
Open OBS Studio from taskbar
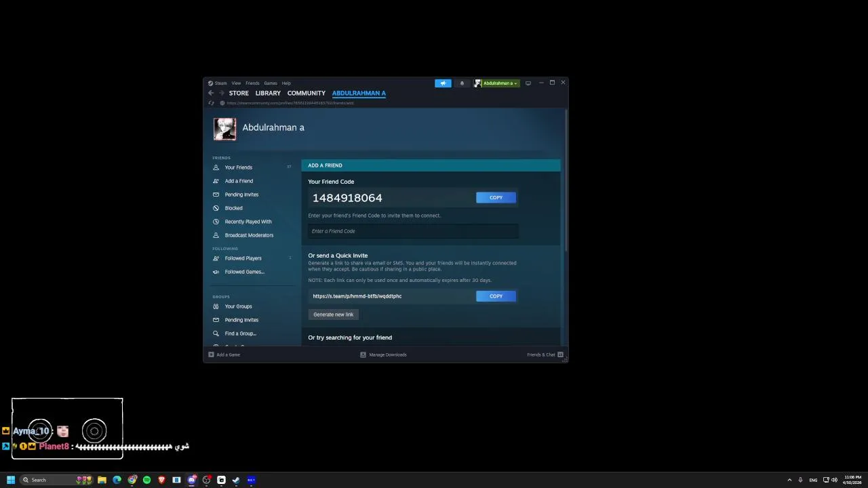[x=207, y=480]
